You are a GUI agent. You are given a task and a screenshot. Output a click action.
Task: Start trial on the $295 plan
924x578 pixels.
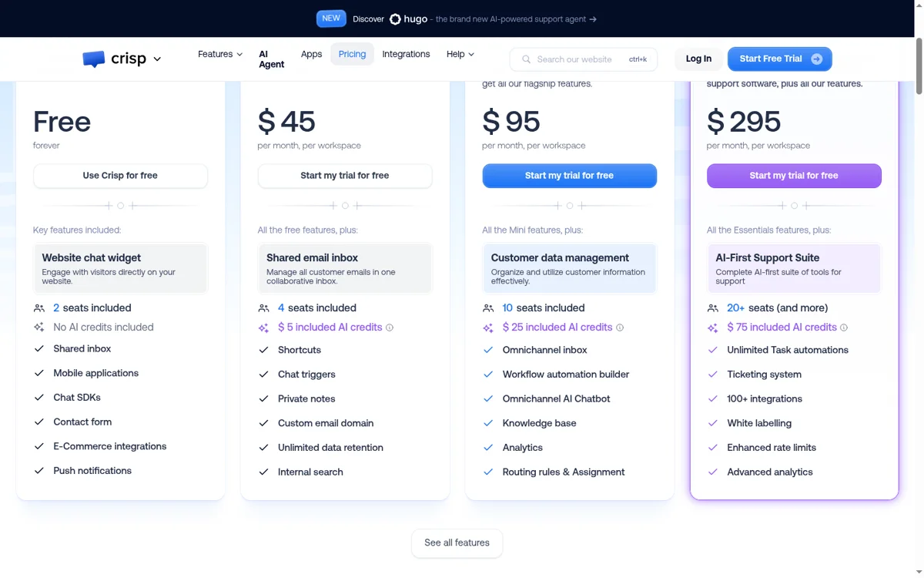click(x=794, y=176)
